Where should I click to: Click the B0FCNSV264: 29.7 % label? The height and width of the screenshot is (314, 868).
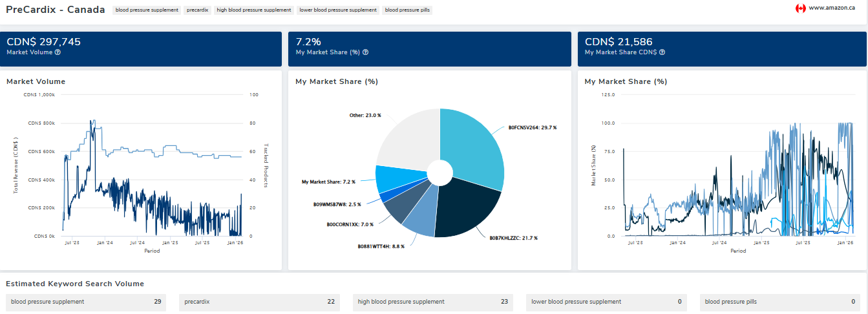532,127
